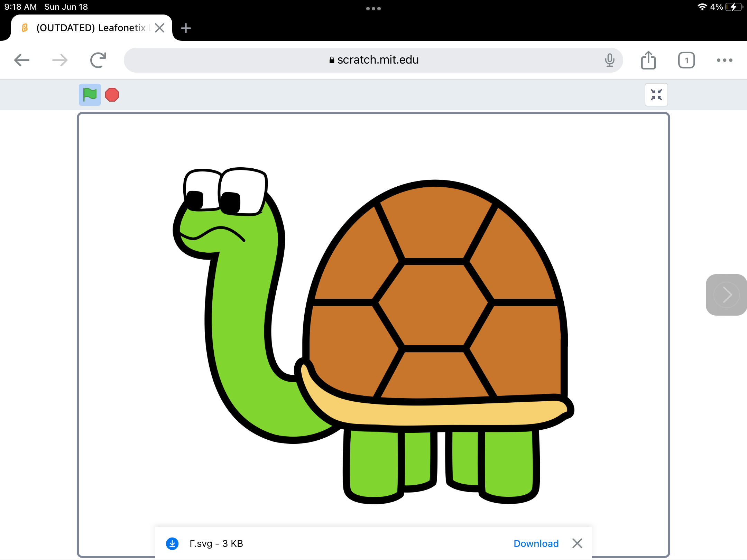The height and width of the screenshot is (560, 747).
Task: Go forward using the browser forward arrow
Action: pyautogui.click(x=59, y=60)
